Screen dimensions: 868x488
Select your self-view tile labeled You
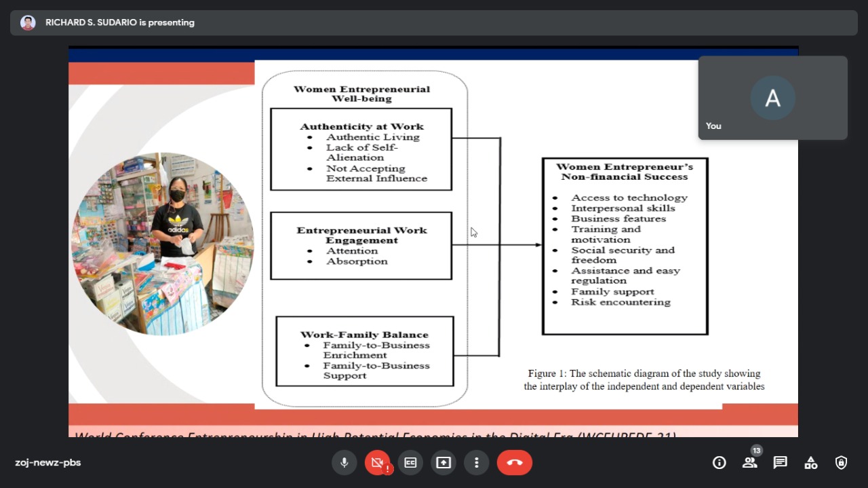click(773, 98)
